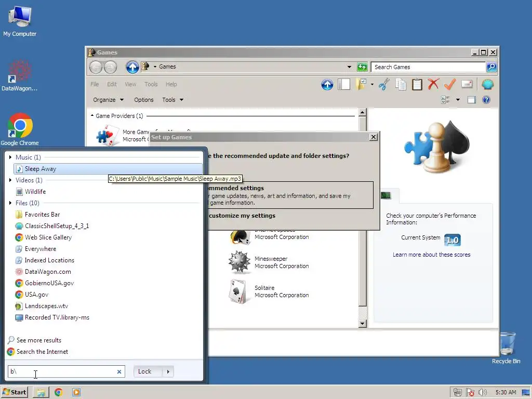Click the volume speaker tray icon
This screenshot has height=399, width=532.
click(x=483, y=392)
